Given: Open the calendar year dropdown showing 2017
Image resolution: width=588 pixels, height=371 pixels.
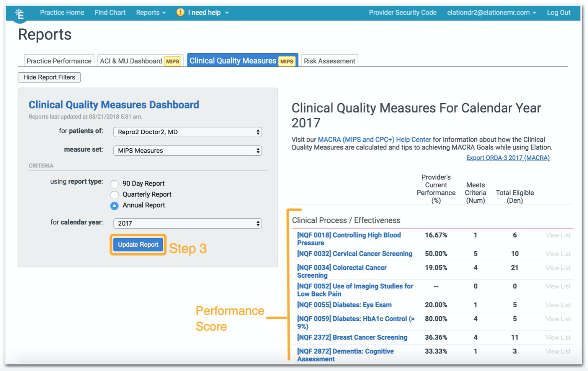Looking at the screenshot, I should tap(187, 223).
